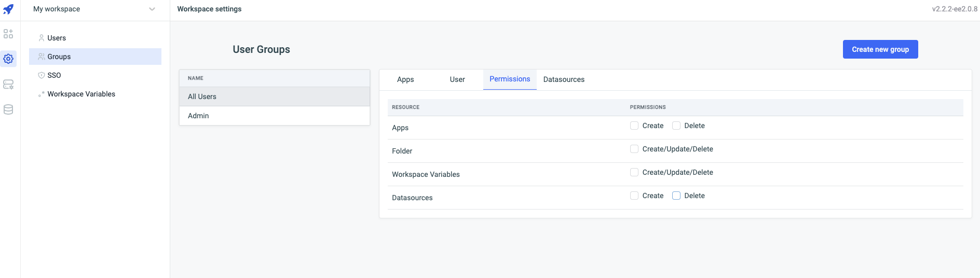Click the Users person icon

coord(42,38)
